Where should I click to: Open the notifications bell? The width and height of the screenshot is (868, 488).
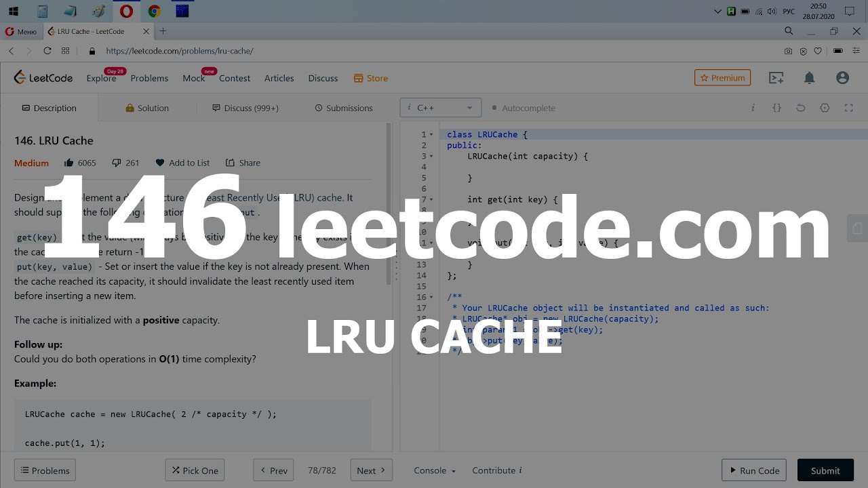[x=809, y=78]
